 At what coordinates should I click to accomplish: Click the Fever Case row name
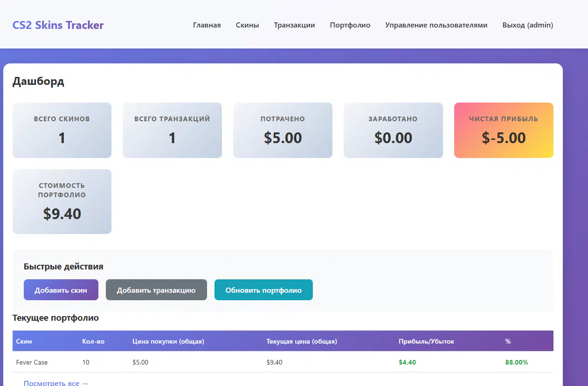32,362
